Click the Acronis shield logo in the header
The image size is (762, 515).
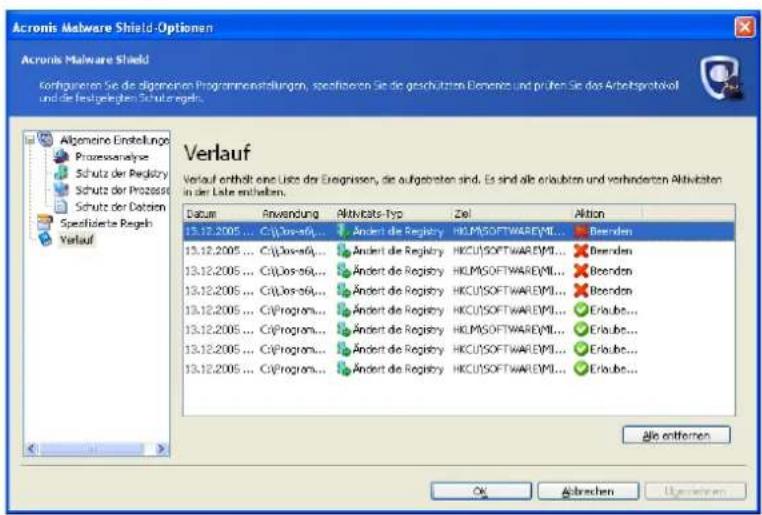[x=721, y=78]
